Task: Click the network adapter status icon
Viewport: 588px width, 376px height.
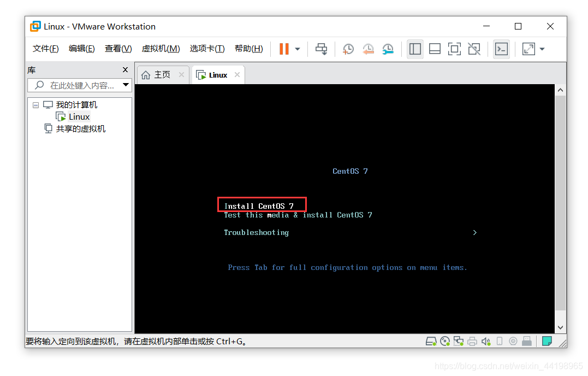Action: (458, 341)
